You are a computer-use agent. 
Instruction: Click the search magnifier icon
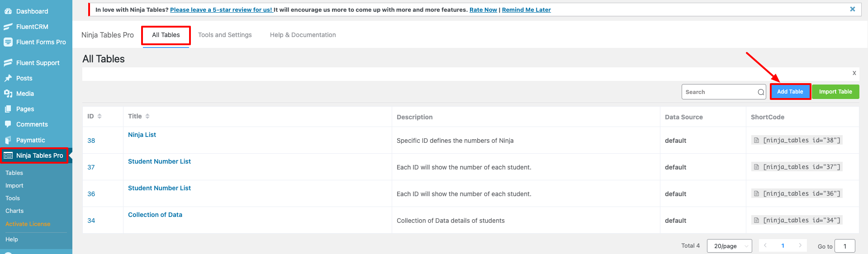(761, 92)
